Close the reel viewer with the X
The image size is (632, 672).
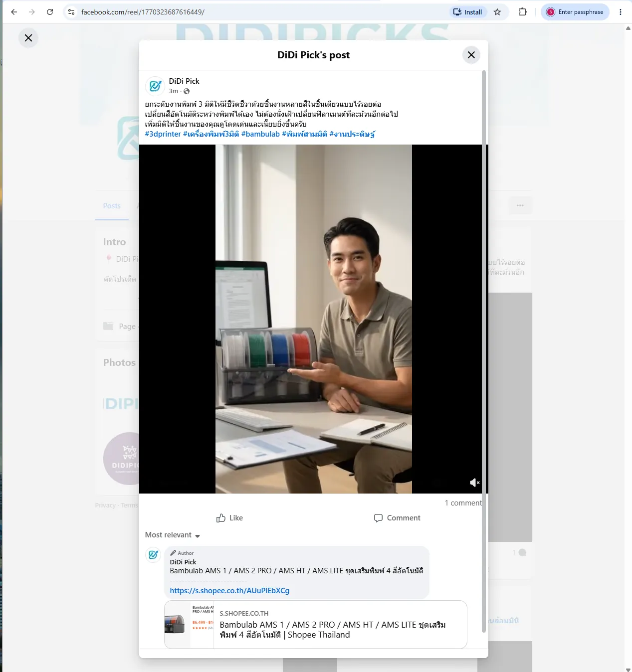click(28, 38)
